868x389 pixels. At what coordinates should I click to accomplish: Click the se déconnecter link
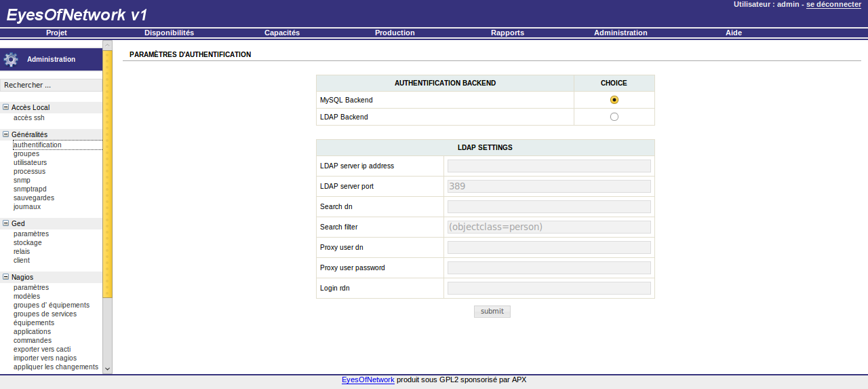pyautogui.click(x=833, y=4)
